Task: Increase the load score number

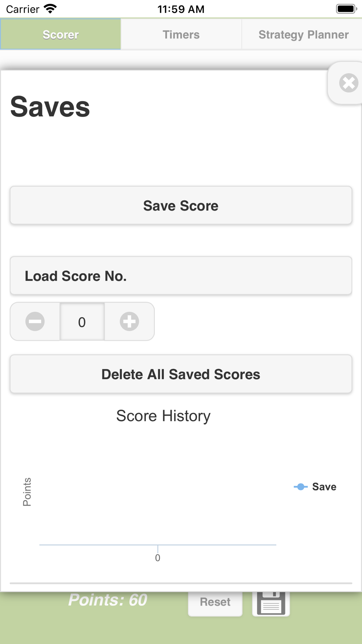Action: coord(129,322)
